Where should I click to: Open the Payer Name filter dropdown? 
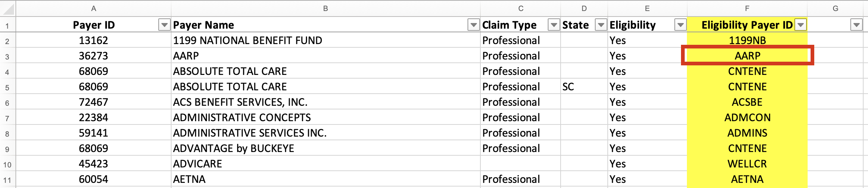point(473,25)
